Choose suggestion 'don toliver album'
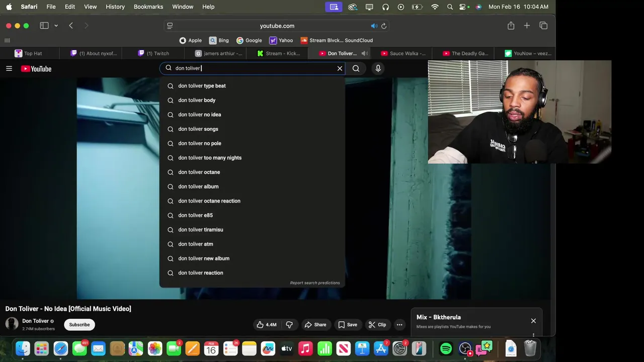The width and height of the screenshot is (644, 362). pyautogui.click(x=252, y=187)
